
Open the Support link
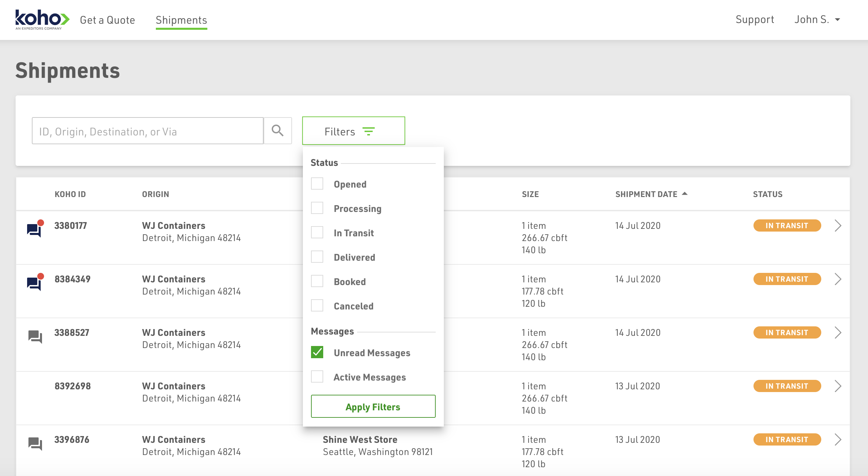755,20
